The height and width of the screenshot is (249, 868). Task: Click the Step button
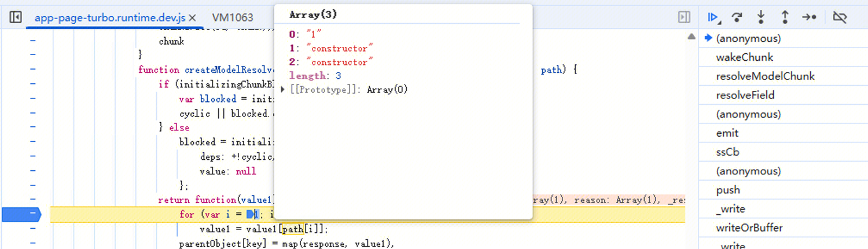(x=809, y=17)
